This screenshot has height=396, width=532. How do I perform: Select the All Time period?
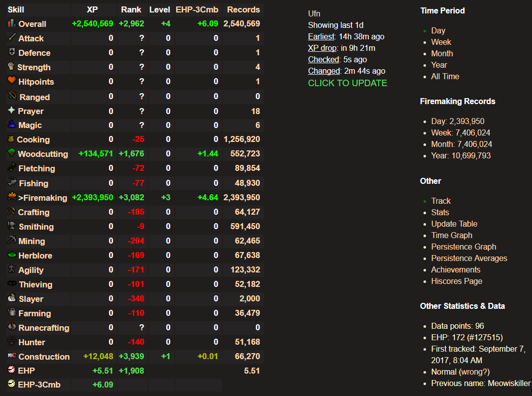coord(445,76)
